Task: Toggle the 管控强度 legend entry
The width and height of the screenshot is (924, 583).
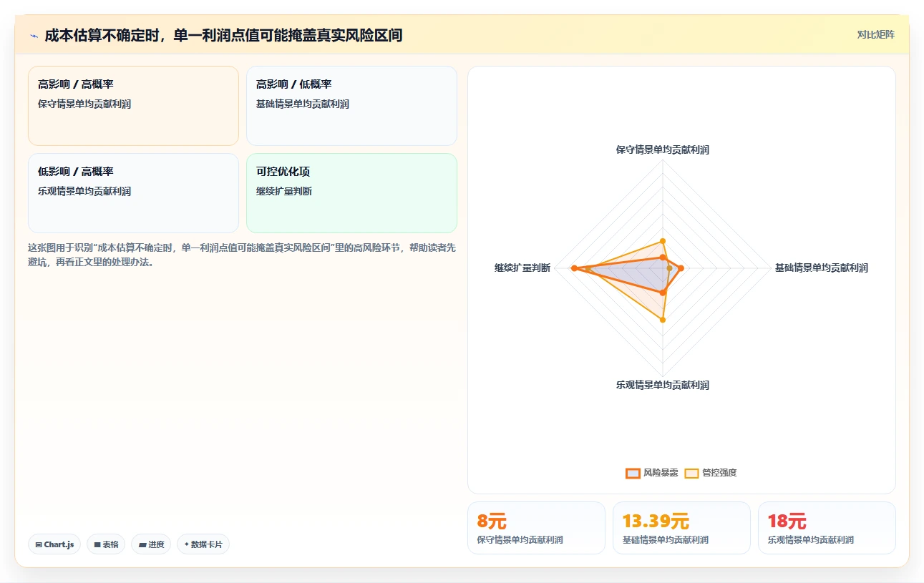Action: 710,473
